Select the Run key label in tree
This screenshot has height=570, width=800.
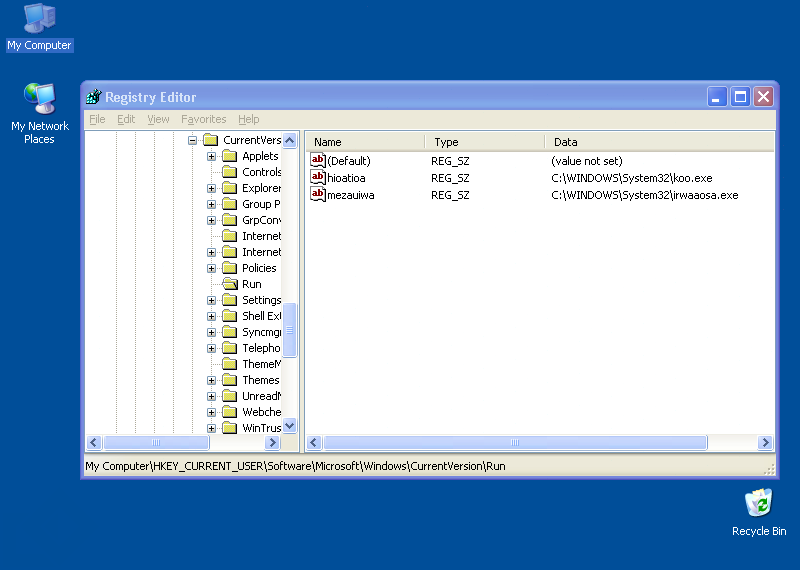pyautogui.click(x=252, y=284)
